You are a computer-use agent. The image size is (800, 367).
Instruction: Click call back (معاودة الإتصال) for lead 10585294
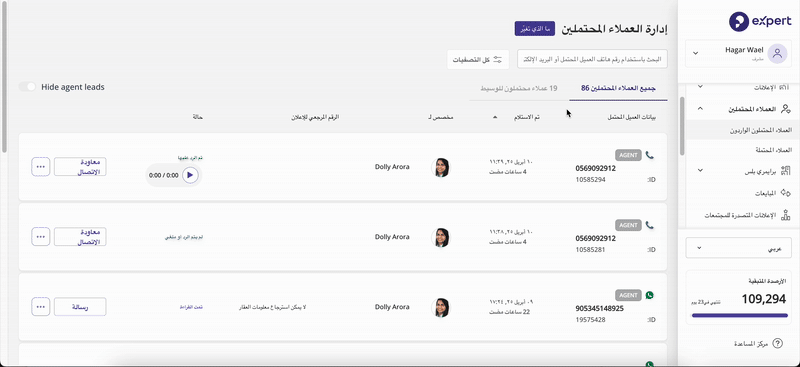coord(80,167)
